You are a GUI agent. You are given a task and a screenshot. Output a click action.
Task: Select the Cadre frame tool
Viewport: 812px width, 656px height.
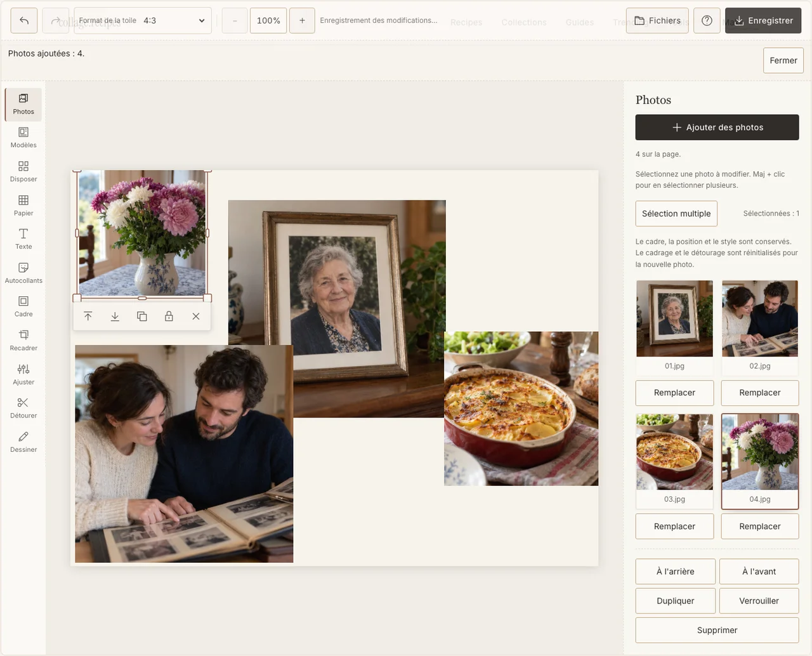[23, 306]
